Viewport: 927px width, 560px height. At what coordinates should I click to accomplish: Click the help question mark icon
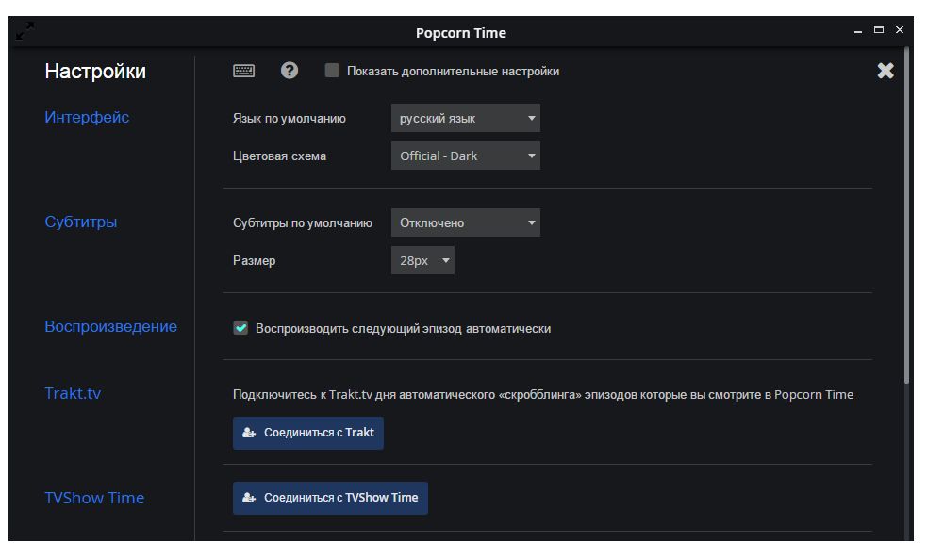coord(290,71)
